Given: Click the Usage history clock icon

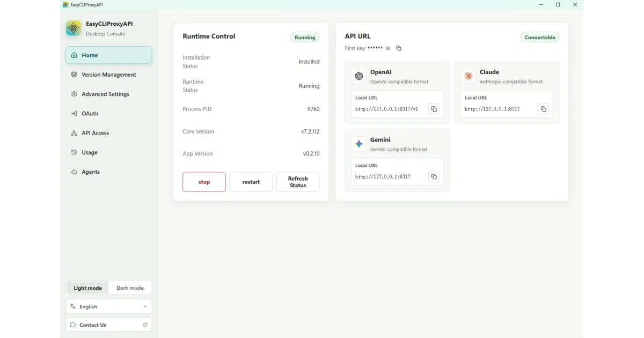Looking at the screenshot, I should [x=74, y=152].
